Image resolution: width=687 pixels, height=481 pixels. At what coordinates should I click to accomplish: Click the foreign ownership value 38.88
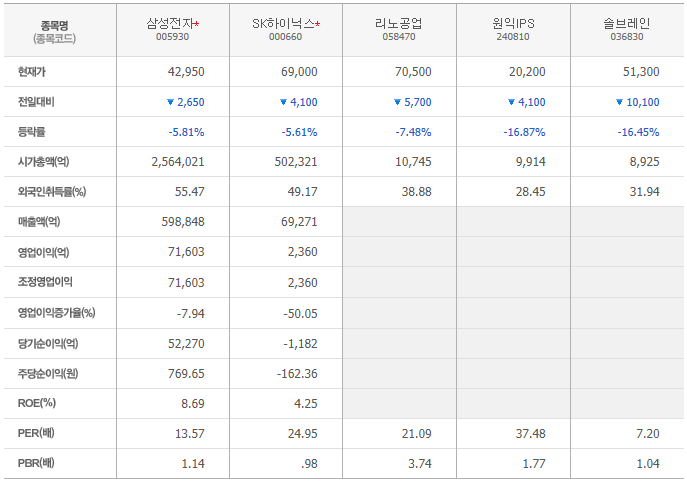(417, 192)
